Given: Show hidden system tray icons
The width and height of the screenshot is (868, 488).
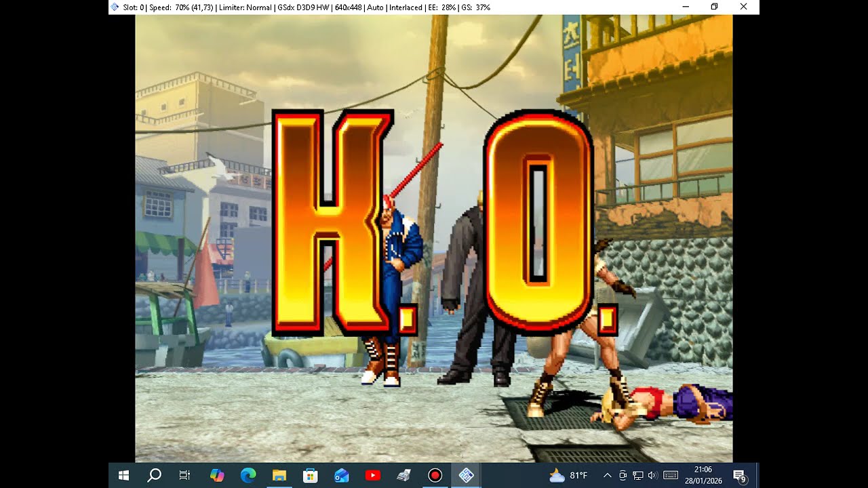Looking at the screenshot, I should 607,475.
